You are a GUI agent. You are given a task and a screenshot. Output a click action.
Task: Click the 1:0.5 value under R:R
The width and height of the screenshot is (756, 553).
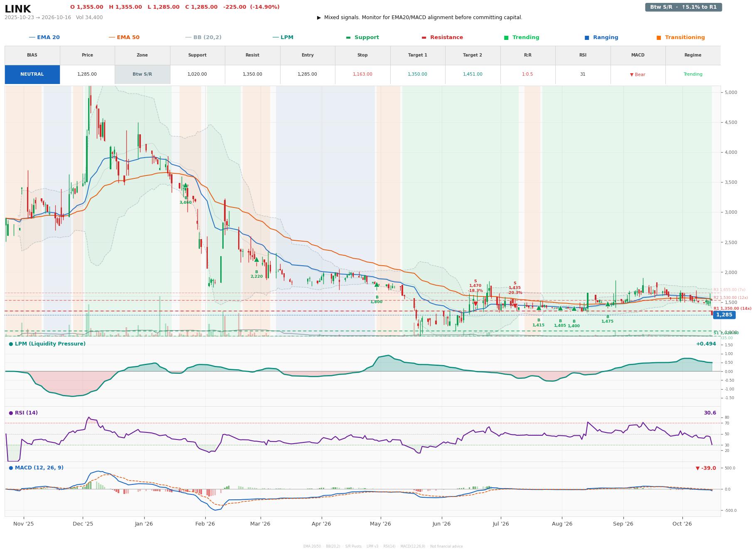coord(527,74)
